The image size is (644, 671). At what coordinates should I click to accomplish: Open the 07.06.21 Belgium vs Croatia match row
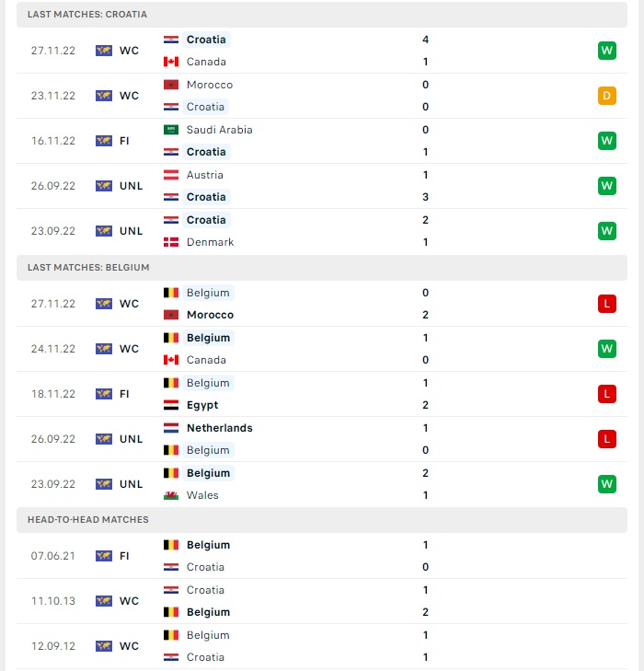[x=322, y=556]
